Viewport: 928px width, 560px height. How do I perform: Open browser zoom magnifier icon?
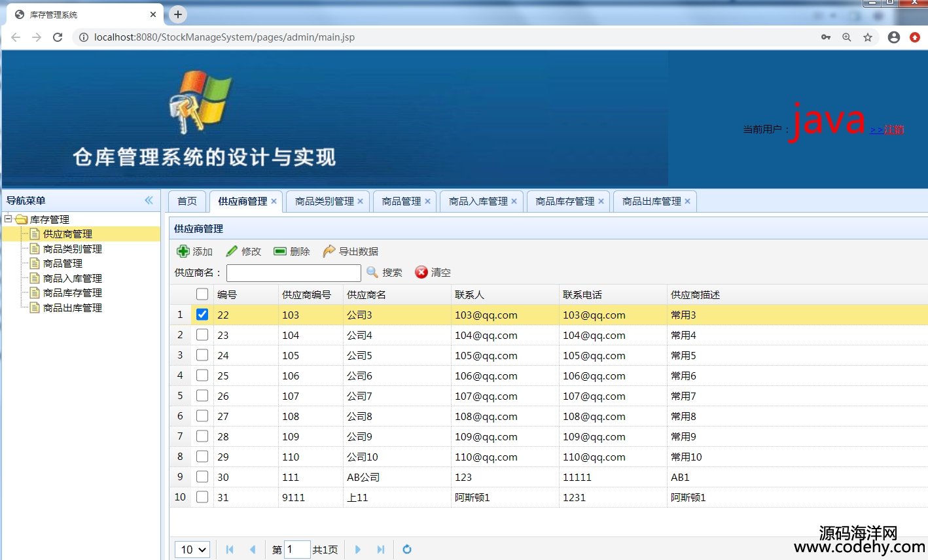pyautogui.click(x=847, y=37)
